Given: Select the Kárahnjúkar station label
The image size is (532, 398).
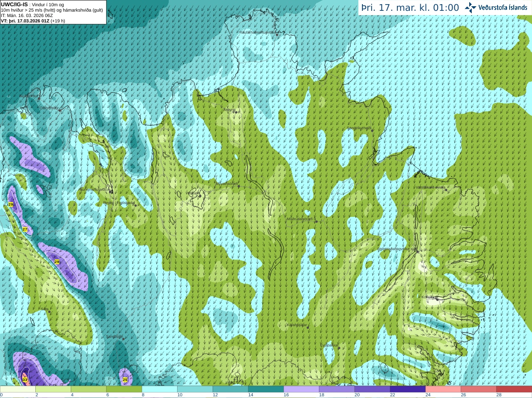Looking at the screenshot, I should point(297,325).
